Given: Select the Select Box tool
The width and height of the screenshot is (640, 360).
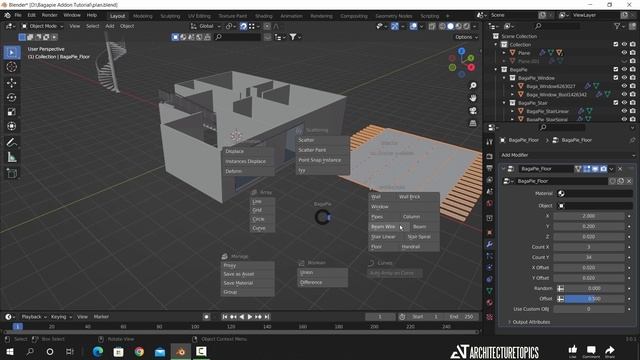Looking at the screenshot, I should (11, 52).
